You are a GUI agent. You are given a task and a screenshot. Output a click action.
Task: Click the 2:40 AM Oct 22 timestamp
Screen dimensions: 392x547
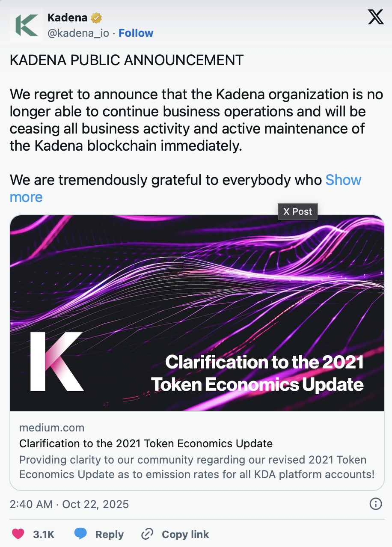click(x=68, y=505)
